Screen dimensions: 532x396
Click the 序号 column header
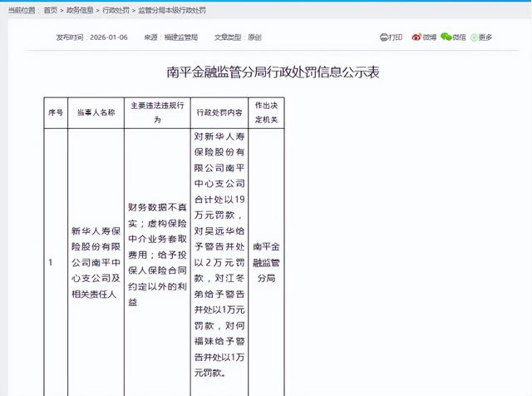pos(55,113)
